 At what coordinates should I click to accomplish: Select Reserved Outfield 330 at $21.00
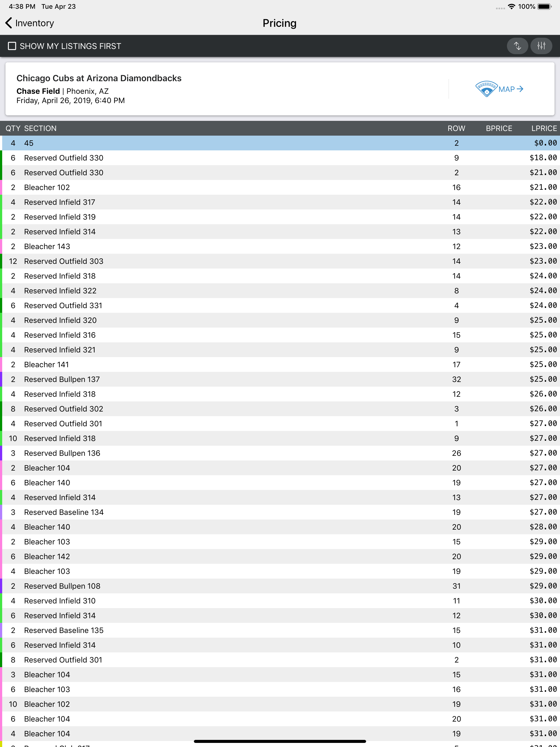[280, 173]
